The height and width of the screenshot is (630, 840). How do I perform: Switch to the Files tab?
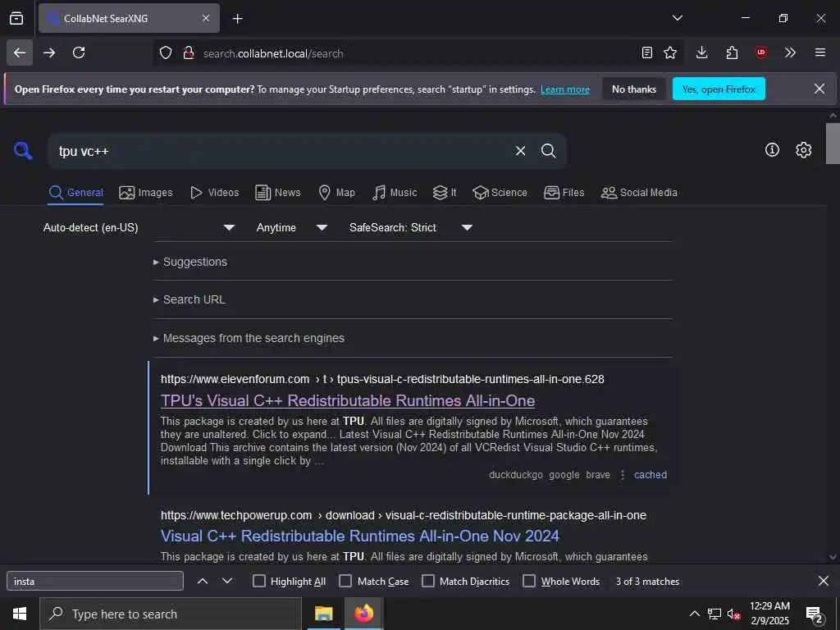click(564, 193)
